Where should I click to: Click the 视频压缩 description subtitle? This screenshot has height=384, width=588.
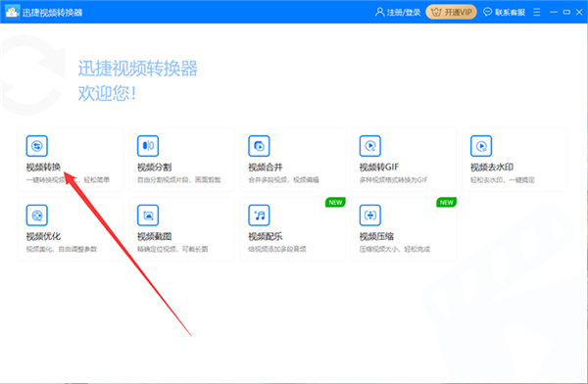coord(395,249)
